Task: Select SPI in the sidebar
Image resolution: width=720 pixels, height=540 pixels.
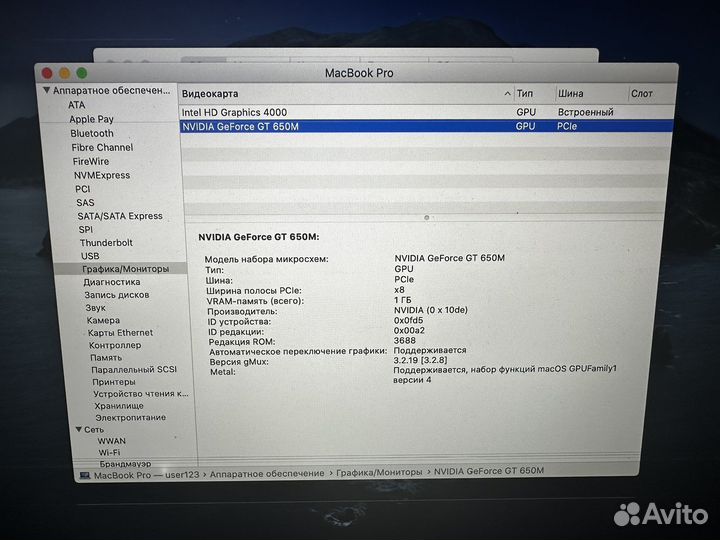Action: [86, 229]
